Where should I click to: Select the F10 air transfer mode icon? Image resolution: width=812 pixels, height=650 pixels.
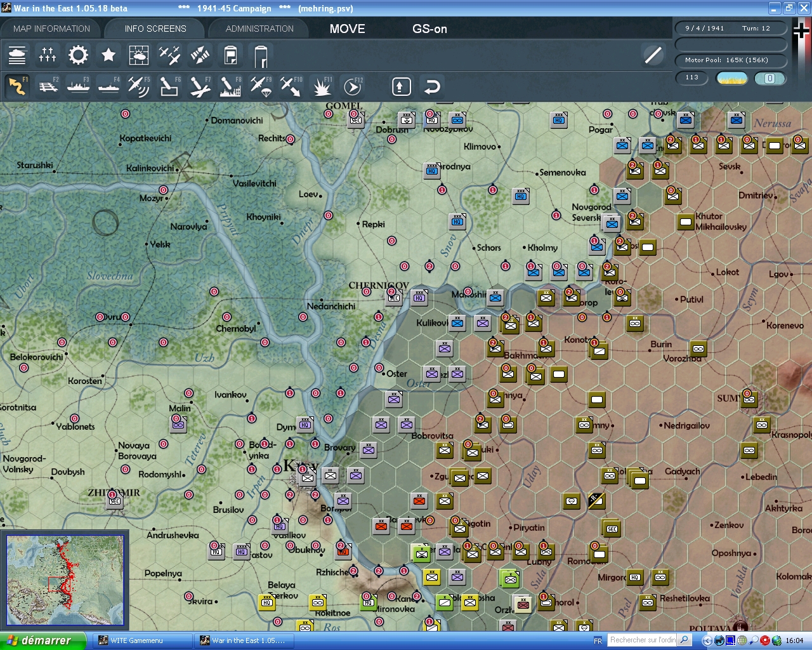(x=291, y=86)
